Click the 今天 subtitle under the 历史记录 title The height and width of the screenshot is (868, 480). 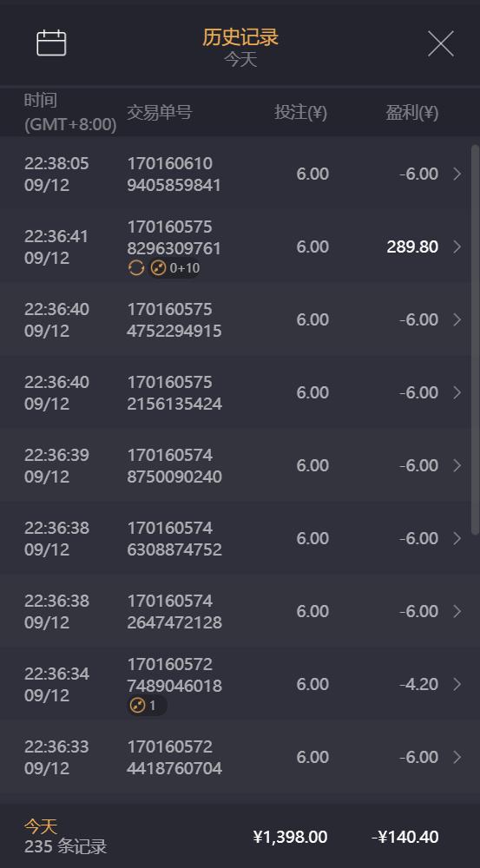click(240, 59)
